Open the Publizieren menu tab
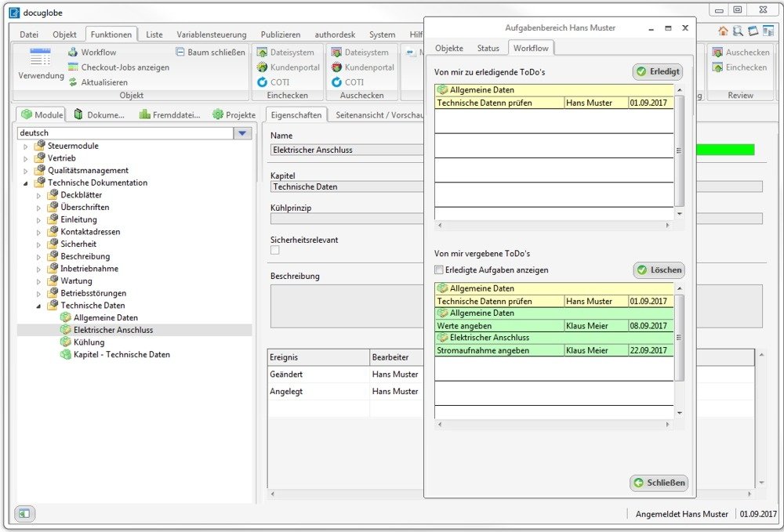The image size is (784, 532). 281,34
